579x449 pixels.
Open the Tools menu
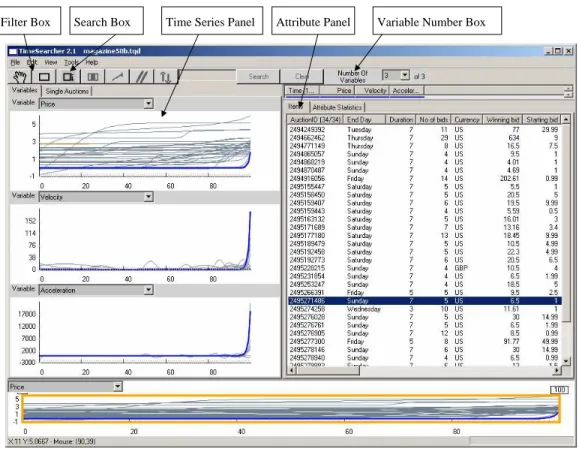(71, 62)
